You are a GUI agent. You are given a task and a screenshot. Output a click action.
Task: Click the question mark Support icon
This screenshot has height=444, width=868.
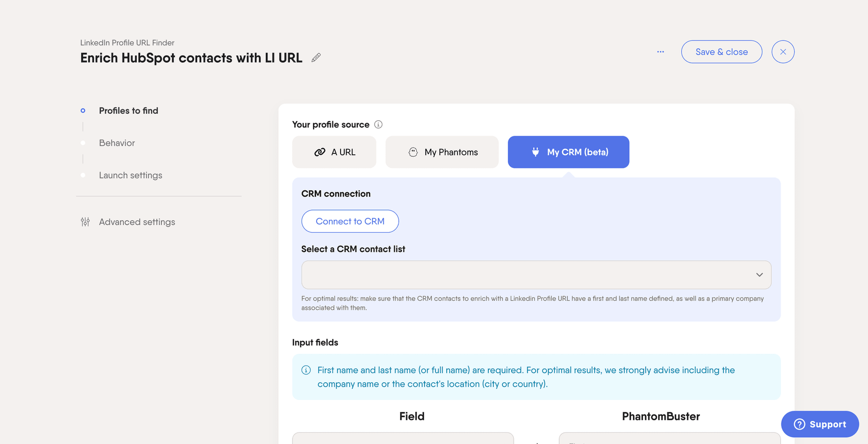click(799, 424)
